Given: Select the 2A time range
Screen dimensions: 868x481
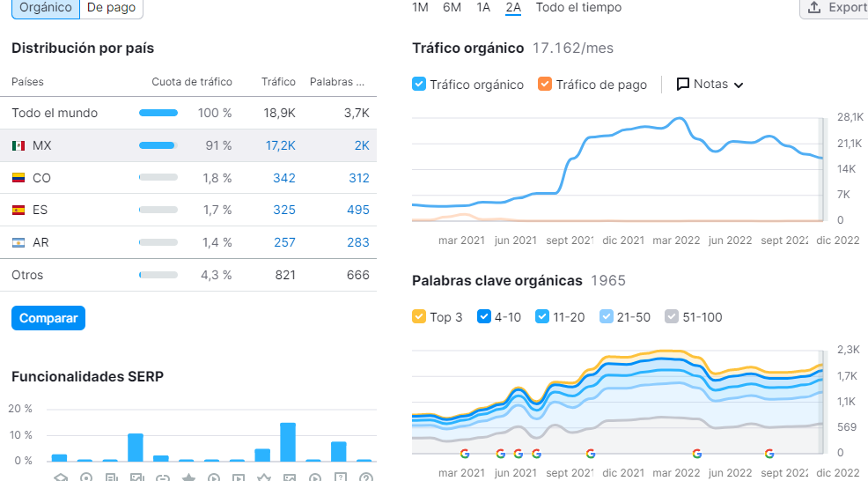Looking at the screenshot, I should [513, 8].
